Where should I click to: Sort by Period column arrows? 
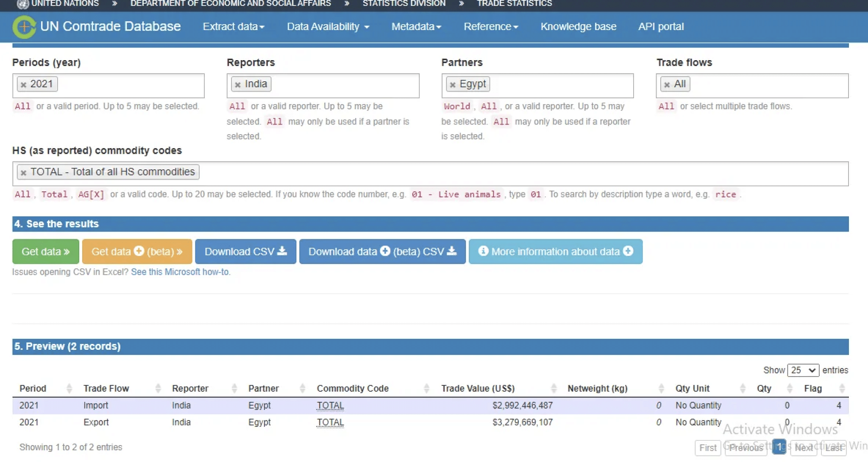(x=69, y=388)
